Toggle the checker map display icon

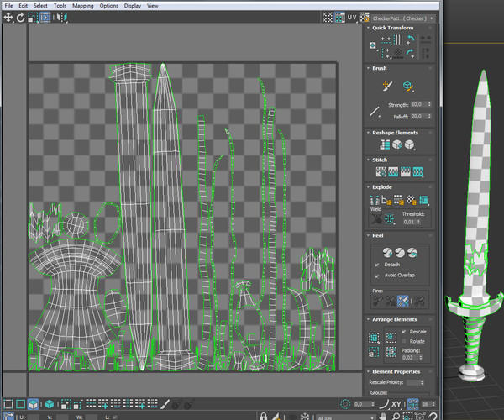click(339, 18)
